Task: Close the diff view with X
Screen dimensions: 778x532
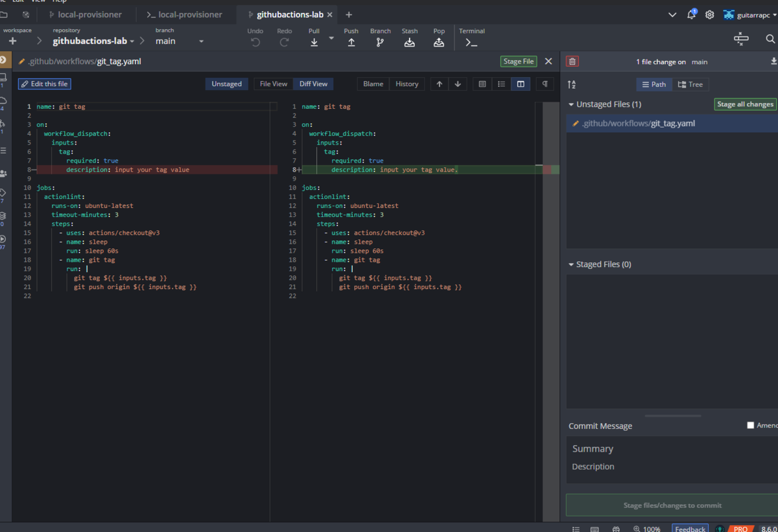Action: coord(548,62)
